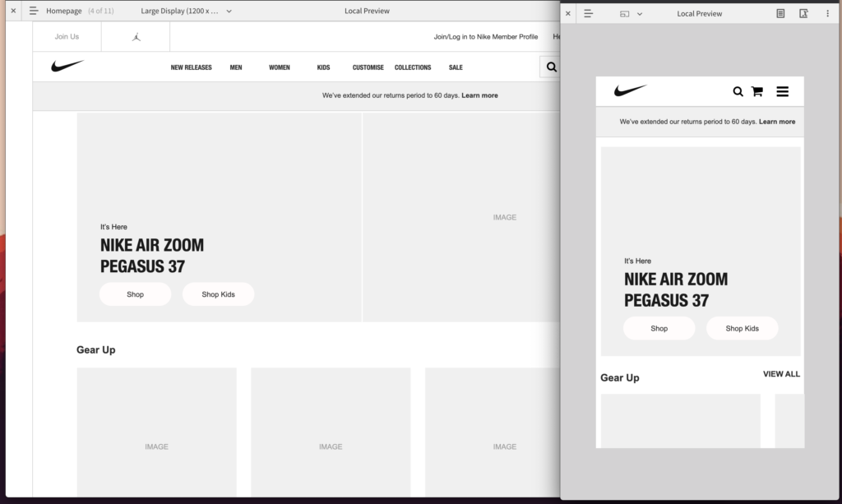Click the NIKE AIR ZOOM PEGASUS 37 headline in mobile preview
The image size is (842, 504).
676,290
